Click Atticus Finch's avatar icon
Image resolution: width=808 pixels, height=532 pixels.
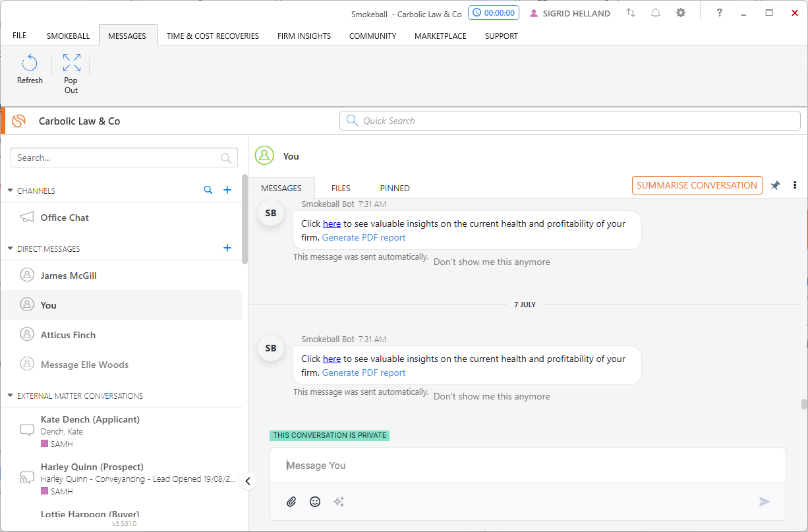(x=27, y=334)
